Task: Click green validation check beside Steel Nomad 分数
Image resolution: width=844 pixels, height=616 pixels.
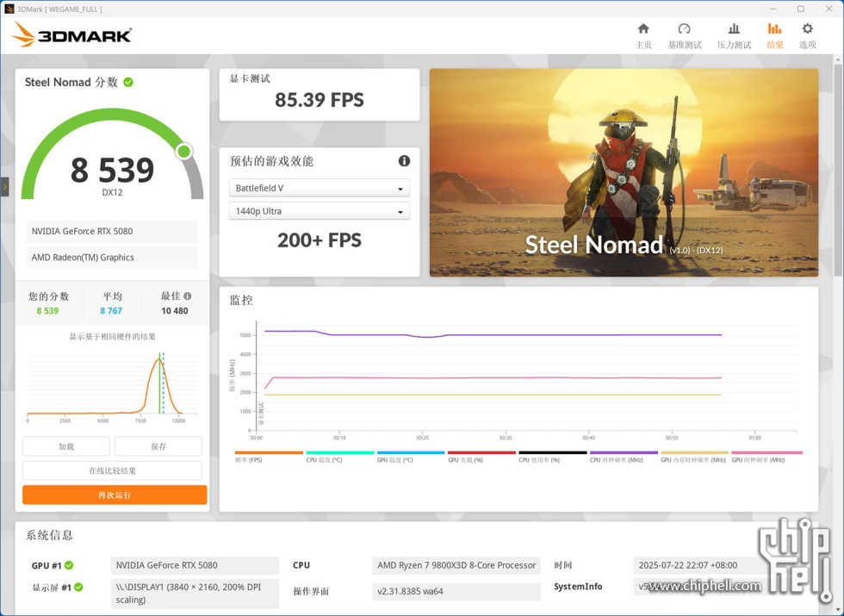Action: click(128, 83)
